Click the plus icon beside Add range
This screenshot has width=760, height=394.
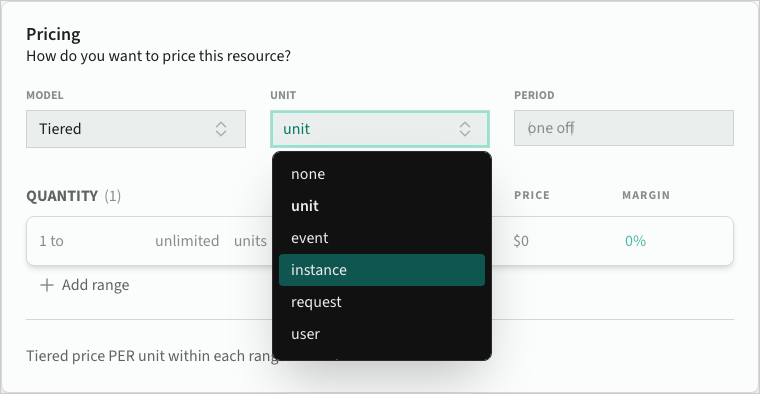[x=47, y=285]
